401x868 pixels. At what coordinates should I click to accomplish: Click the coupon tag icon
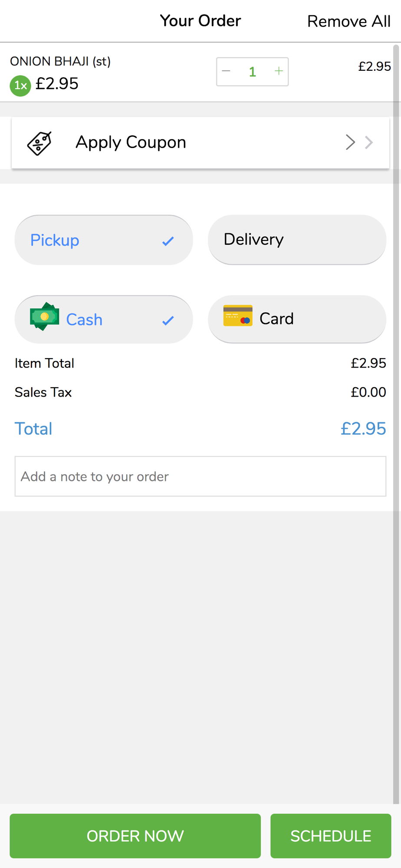pos(39,143)
